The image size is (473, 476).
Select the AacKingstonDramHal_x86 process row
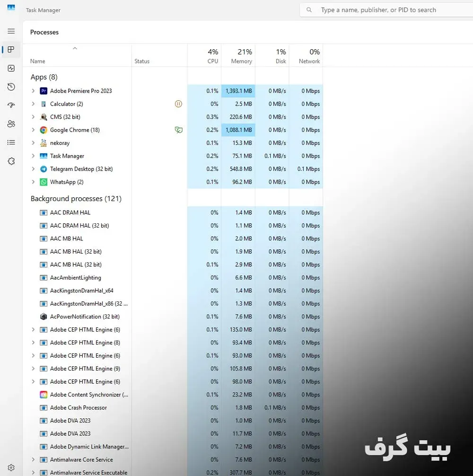pyautogui.click(x=173, y=304)
